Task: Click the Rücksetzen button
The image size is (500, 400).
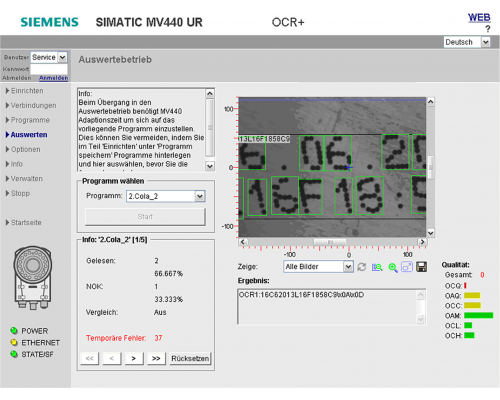Action: click(x=190, y=358)
